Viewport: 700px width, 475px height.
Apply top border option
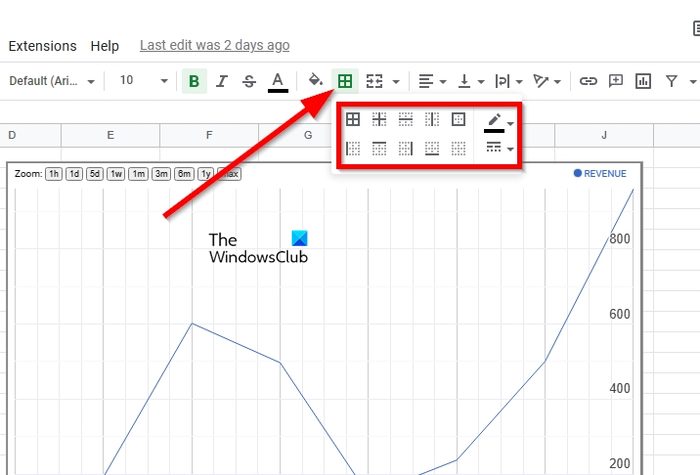pos(379,148)
